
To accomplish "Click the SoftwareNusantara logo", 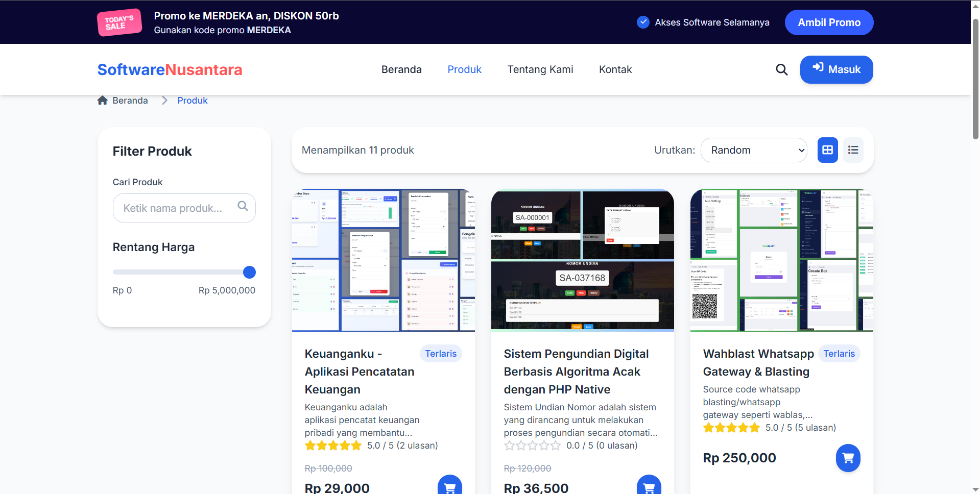I will click(170, 69).
